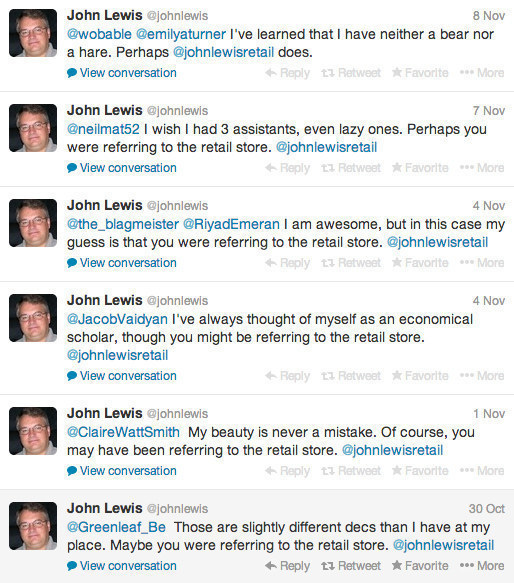This screenshot has height=583, width=514.
Task: Click John Lewis avatar on the 1 Nov tweet
Action: tap(33, 431)
